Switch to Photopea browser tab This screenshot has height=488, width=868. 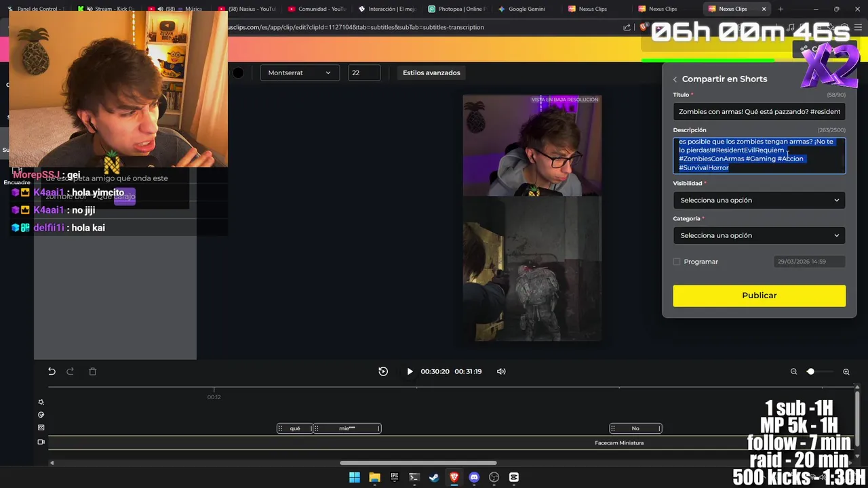pyautogui.click(x=457, y=9)
